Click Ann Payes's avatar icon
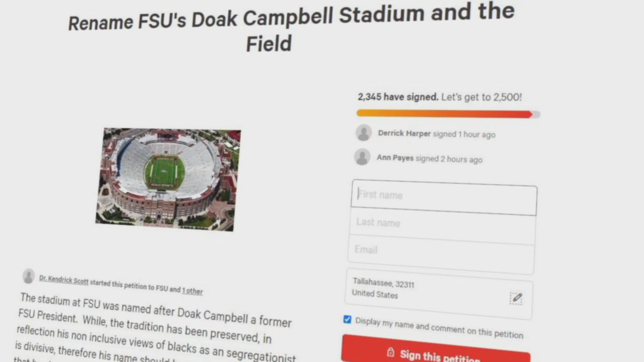 [362, 157]
